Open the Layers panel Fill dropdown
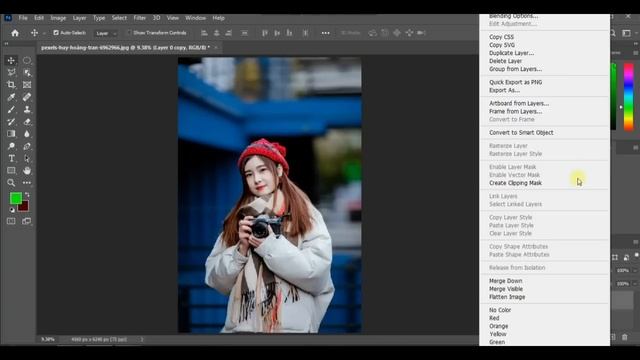Screen dimensions: 640x360 [635, 284]
